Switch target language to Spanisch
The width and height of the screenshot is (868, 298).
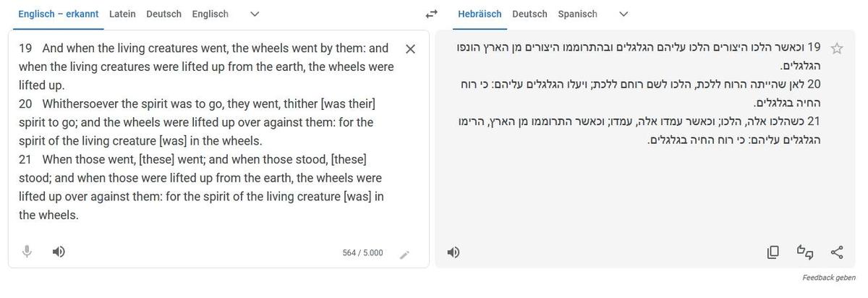click(x=578, y=14)
